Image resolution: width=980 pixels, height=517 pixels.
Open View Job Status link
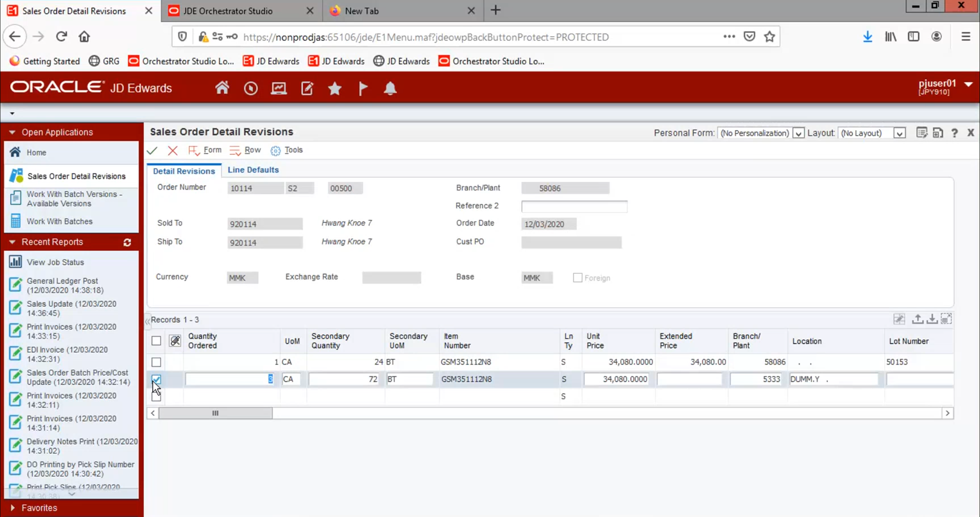tap(55, 262)
